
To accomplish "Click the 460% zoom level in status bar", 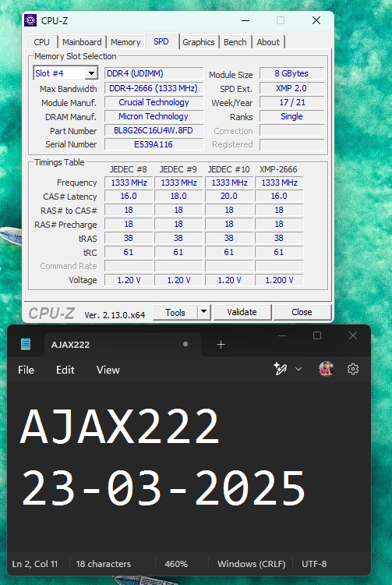I will 176,564.
